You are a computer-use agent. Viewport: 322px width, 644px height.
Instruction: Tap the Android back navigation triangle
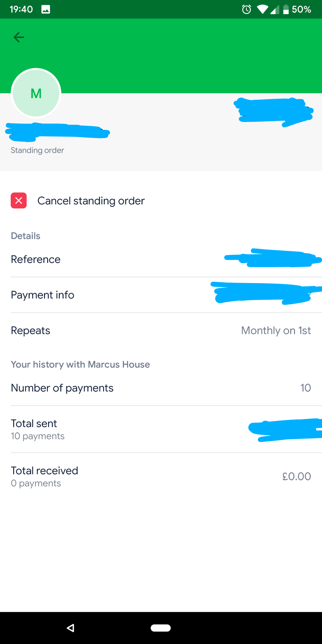point(71,628)
